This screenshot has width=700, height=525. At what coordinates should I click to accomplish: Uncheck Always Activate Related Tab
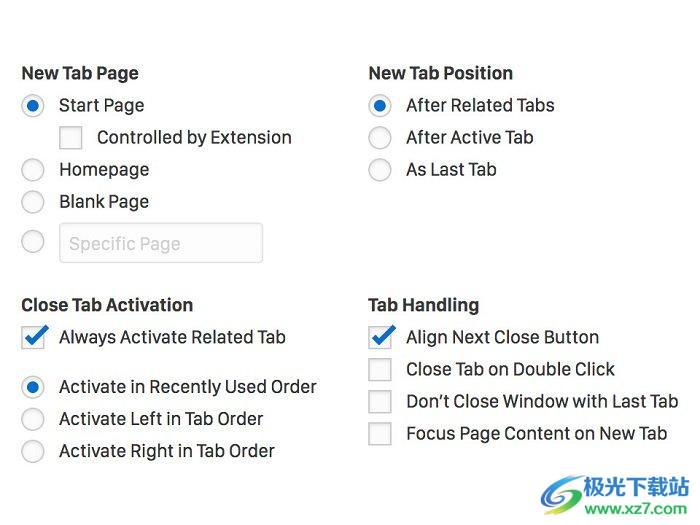tap(34, 338)
